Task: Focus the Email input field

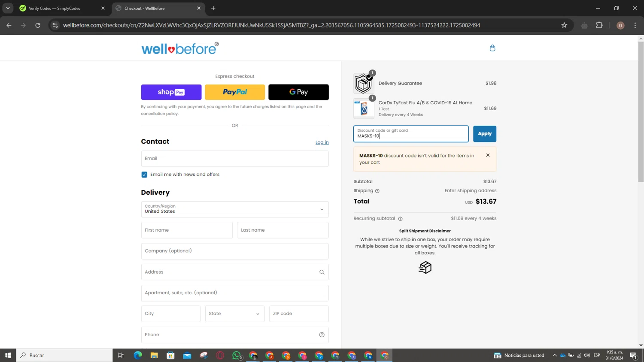Action: coord(235,159)
